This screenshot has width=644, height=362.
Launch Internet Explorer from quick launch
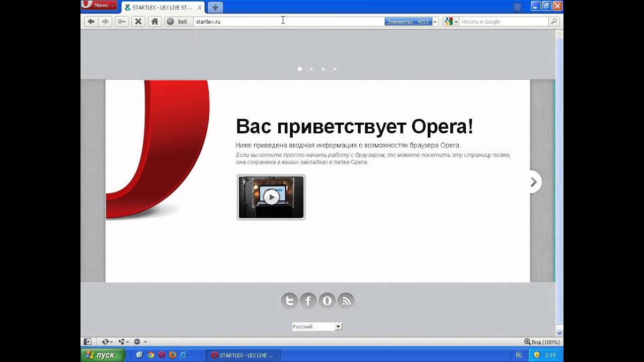coord(183,355)
